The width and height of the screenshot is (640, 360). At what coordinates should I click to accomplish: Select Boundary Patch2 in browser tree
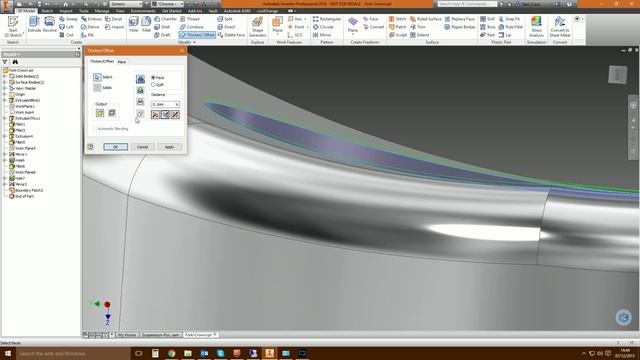(27, 190)
